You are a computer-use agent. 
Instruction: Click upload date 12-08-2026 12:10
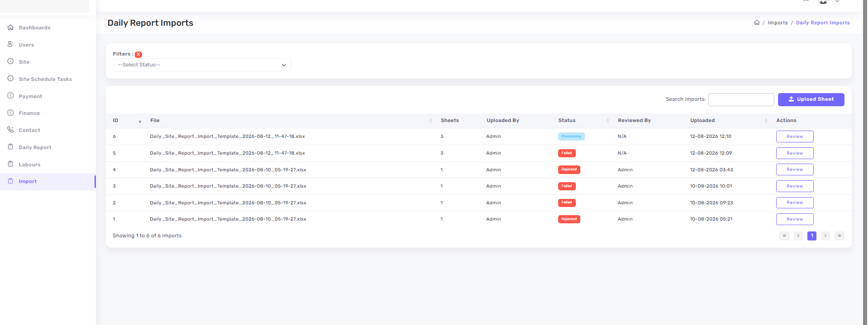coord(710,136)
